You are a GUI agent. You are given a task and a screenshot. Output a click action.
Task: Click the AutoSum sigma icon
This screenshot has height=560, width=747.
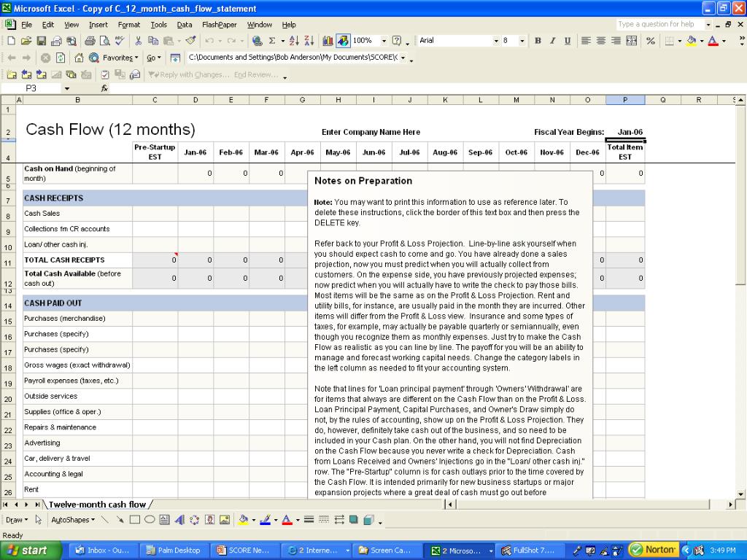point(272,41)
